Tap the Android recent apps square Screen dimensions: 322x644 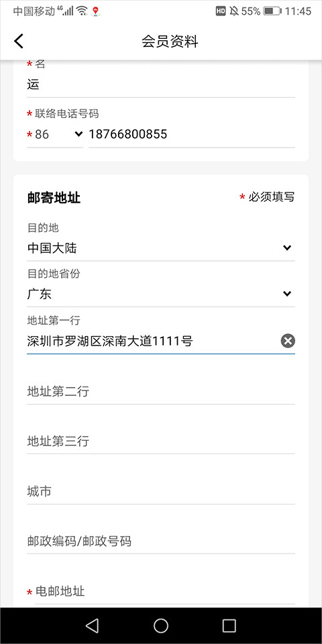click(229, 625)
